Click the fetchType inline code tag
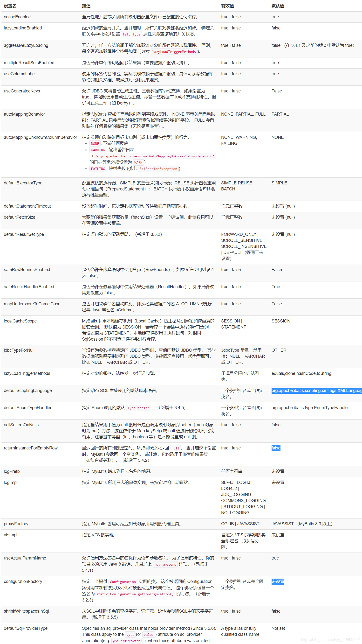Screen dimensions: 362x644 (131, 34)
